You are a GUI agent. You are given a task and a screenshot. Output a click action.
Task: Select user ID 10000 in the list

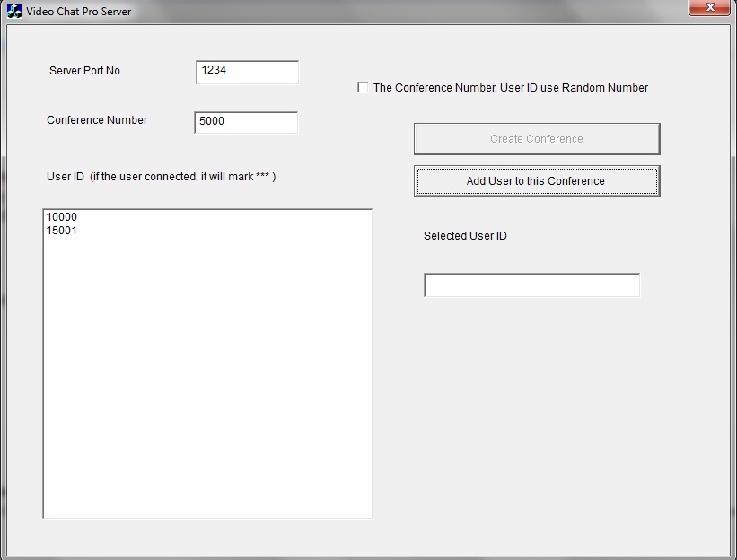click(x=62, y=217)
